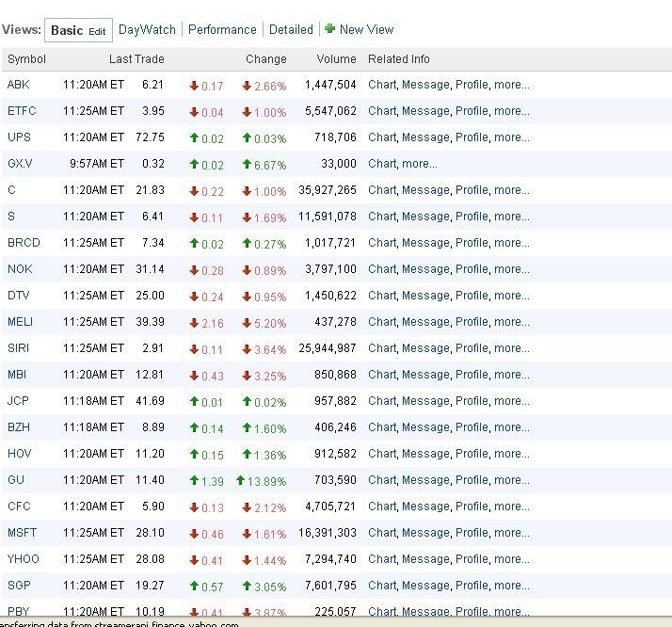
Task: Open Chart link for SIRI
Action: click(381, 348)
